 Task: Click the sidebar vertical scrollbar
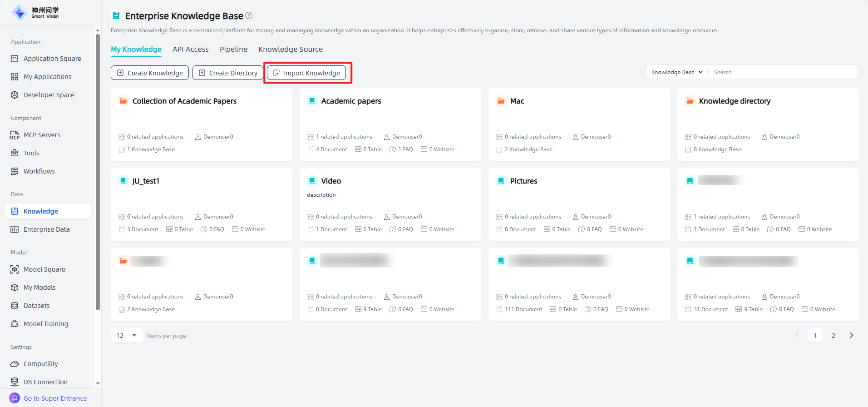(x=98, y=173)
